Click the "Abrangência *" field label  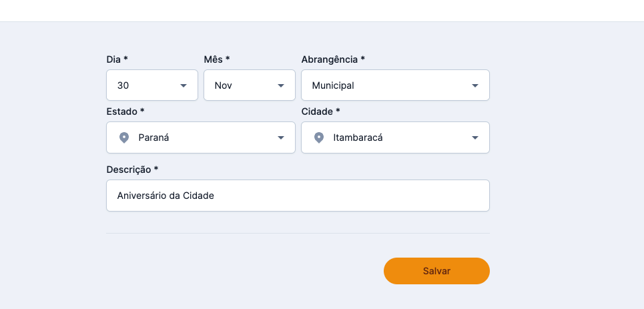pos(333,59)
